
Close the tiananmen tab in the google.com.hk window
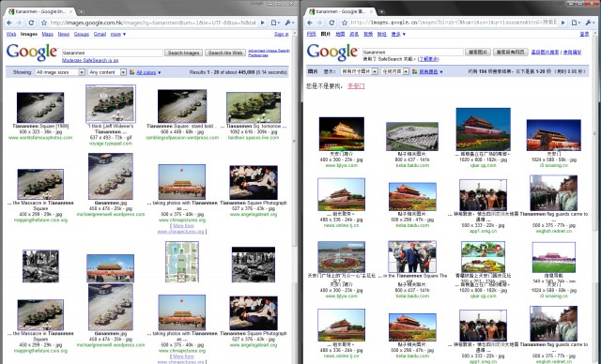coord(71,11)
